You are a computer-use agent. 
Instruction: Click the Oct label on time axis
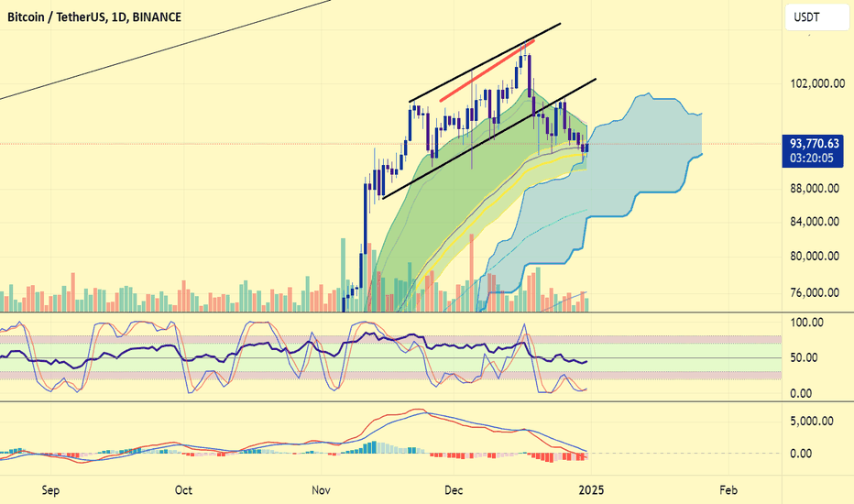pos(183,490)
